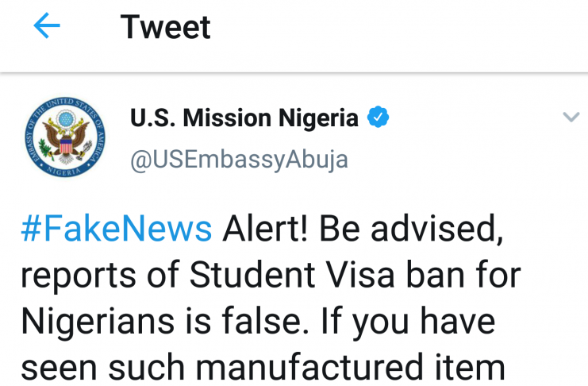Open the U.S. Mission Nigeria profile name
This screenshot has height=386, width=588.
tap(244, 119)
